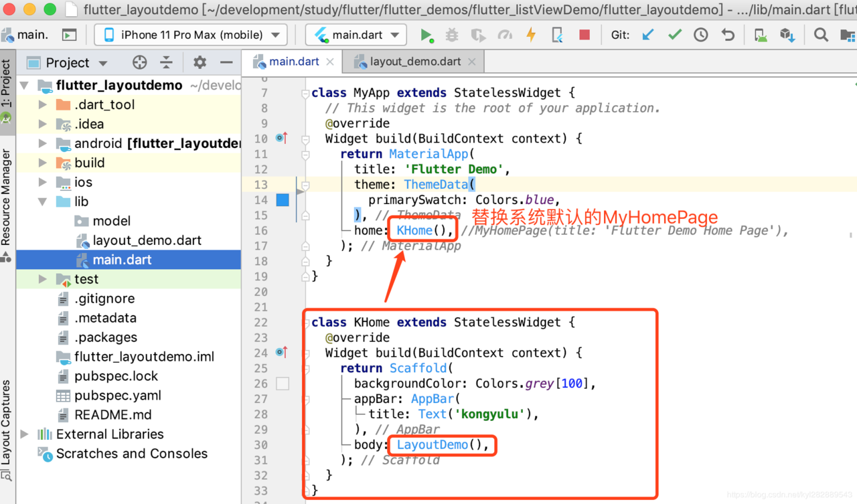Collapse all in the Project panel
The width and height of the screenshot is (857, 504).
[x=167, y=62]
